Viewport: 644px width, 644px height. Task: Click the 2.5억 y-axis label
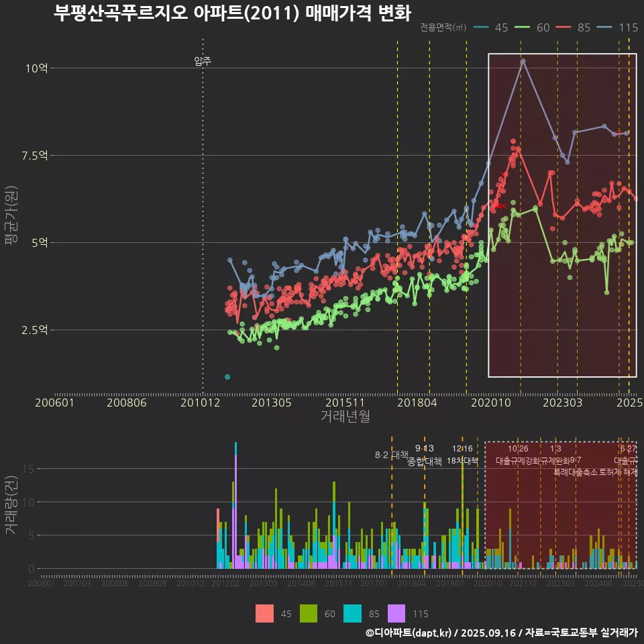coord(34,330)
